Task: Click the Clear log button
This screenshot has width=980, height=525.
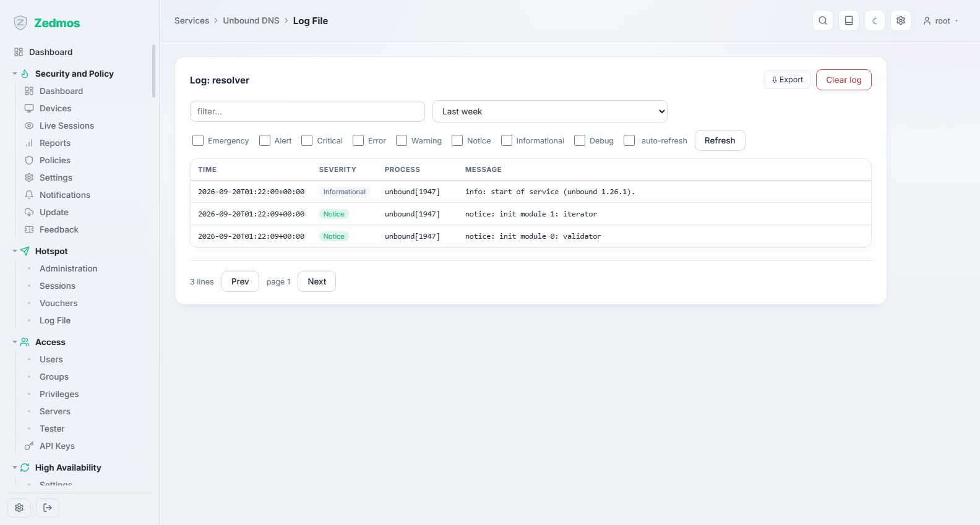Action: pyautogui.click(x=844, y=80)
